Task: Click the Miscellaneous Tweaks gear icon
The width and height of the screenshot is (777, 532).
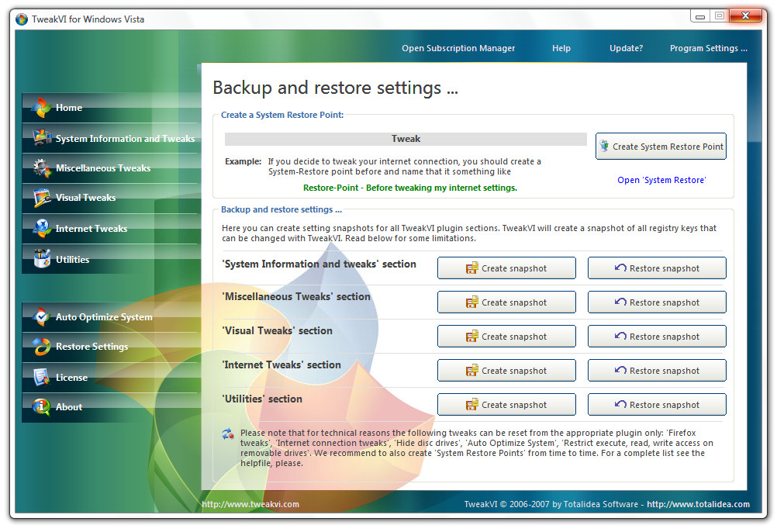Action: pos(42,168)
